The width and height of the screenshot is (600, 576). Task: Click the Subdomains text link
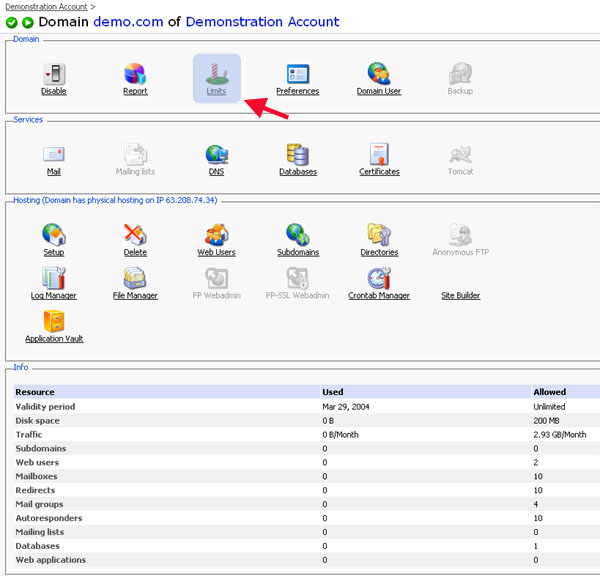tap(298, 252)
